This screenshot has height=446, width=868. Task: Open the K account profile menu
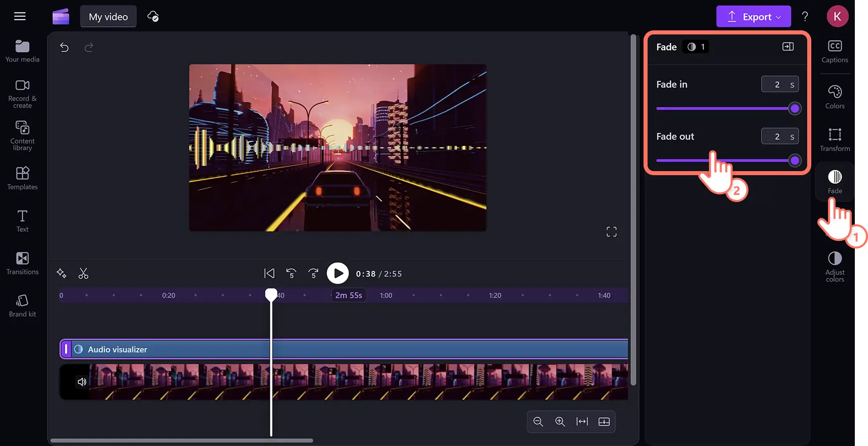pos(837,17)
